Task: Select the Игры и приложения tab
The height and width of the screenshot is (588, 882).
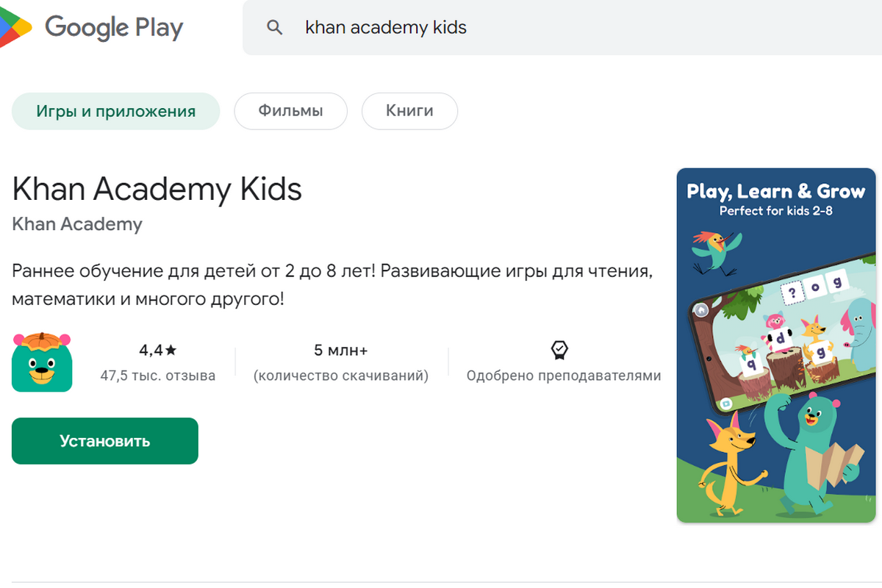Action: 116,111
